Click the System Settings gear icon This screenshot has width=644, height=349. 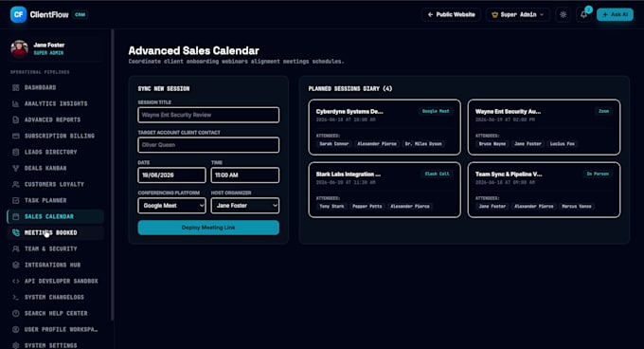(x=15, y=345)
